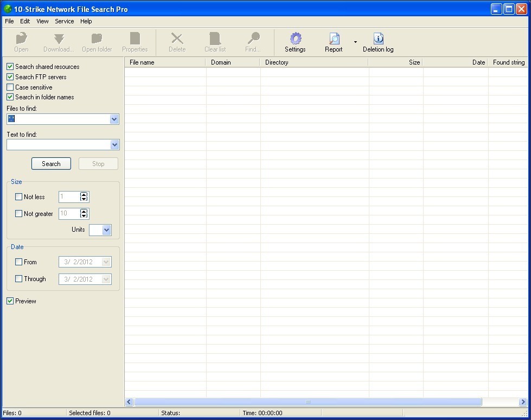Sort by Found string column header

pyautogui.click(x=508, y=62)
